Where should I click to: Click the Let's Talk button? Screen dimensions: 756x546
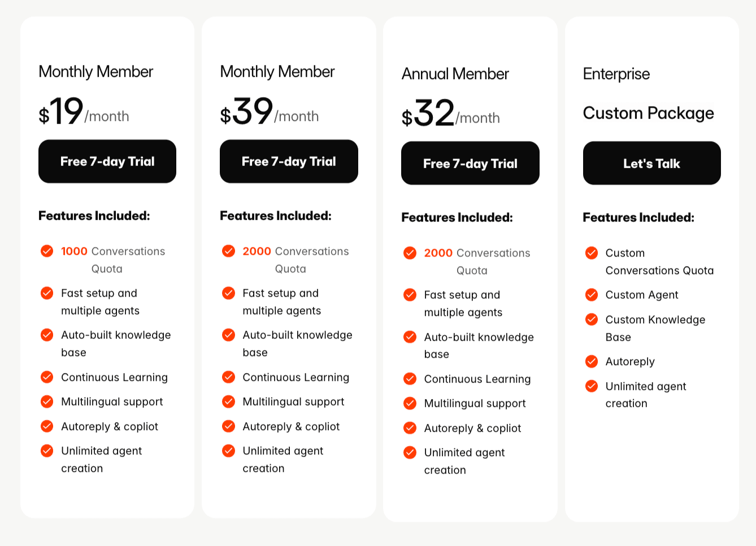(651, 163)
